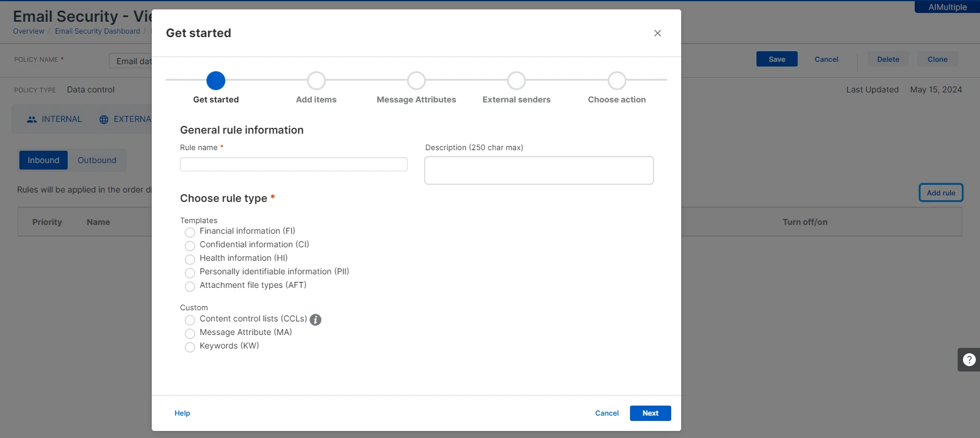
Task: Select Keywords (KW) custom option
Action: click(190, 347)
